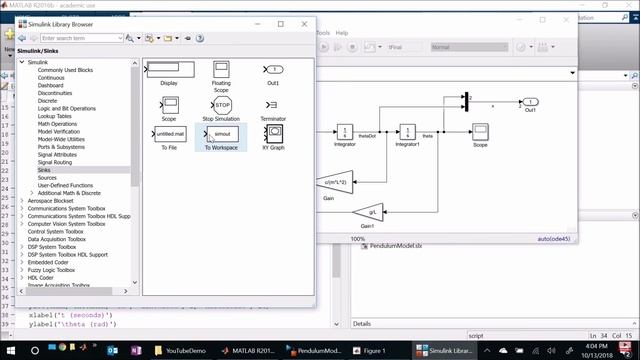Click the Scope block in Simulink model
The width and height of the screenshot is (640, 360).
tap(480, 132)
